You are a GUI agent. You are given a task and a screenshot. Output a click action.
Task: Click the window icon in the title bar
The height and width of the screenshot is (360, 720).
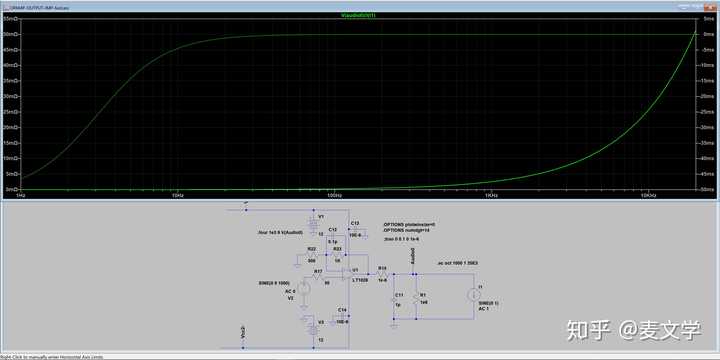tap(6, 8)
